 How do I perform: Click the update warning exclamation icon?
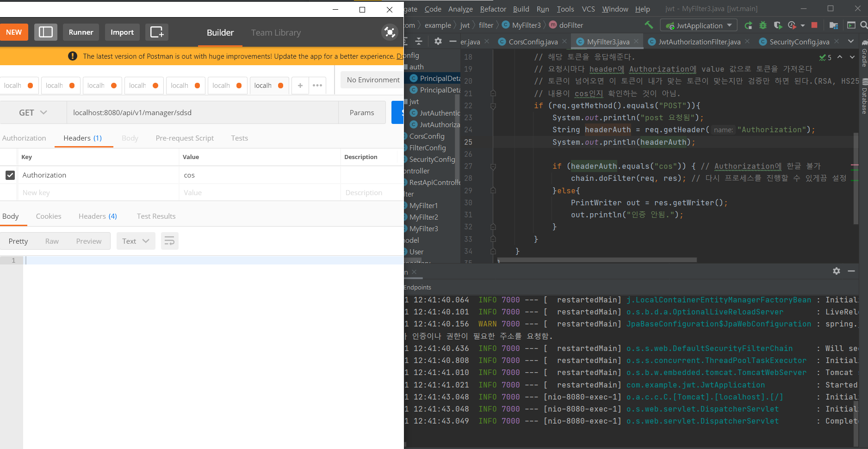coord(73,56)
